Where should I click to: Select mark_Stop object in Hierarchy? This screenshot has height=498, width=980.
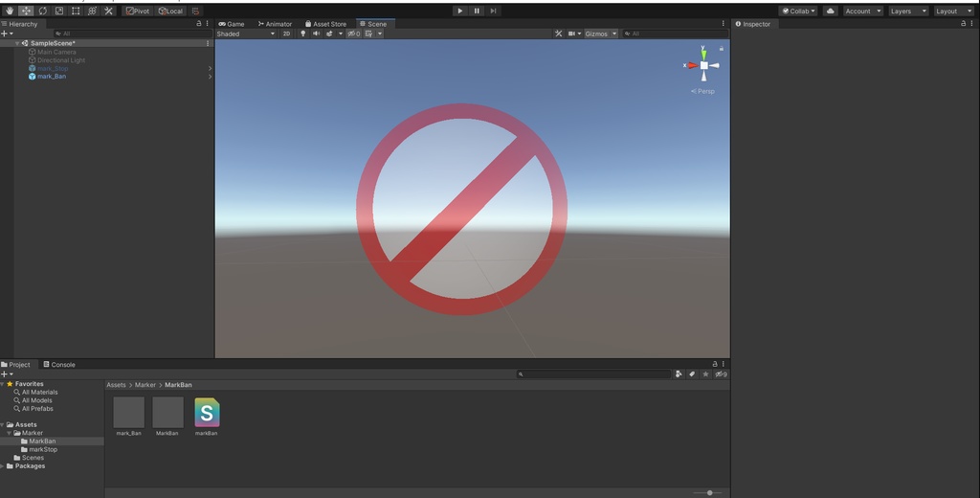pyautogui.click(x=53, y=68)
